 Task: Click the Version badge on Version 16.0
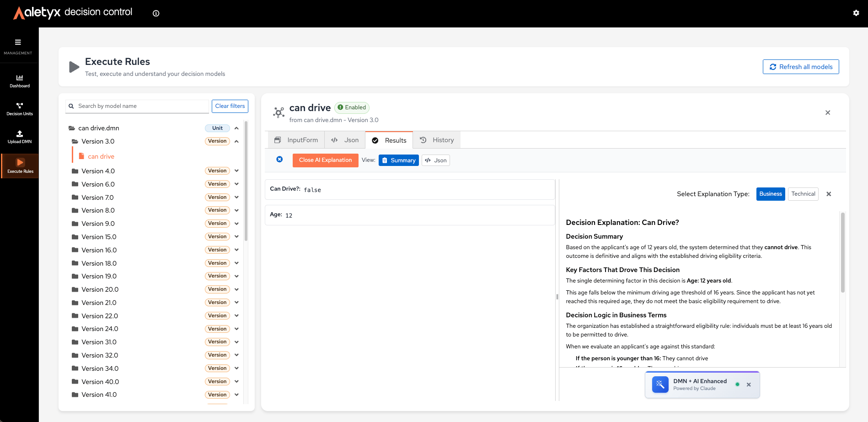coord(217,250)
